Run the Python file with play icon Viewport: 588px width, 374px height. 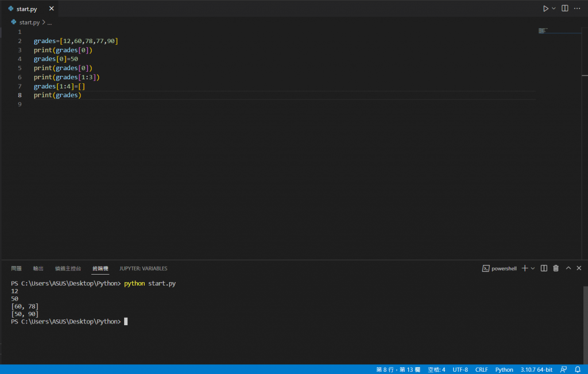click(546, 8)
